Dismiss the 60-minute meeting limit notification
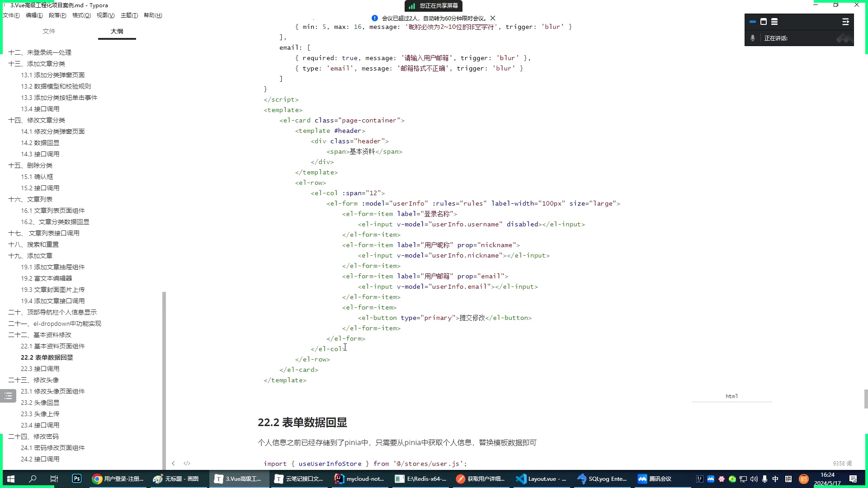Image resolution: width=868 pixels, height=488 pixels. click(493, 18)
